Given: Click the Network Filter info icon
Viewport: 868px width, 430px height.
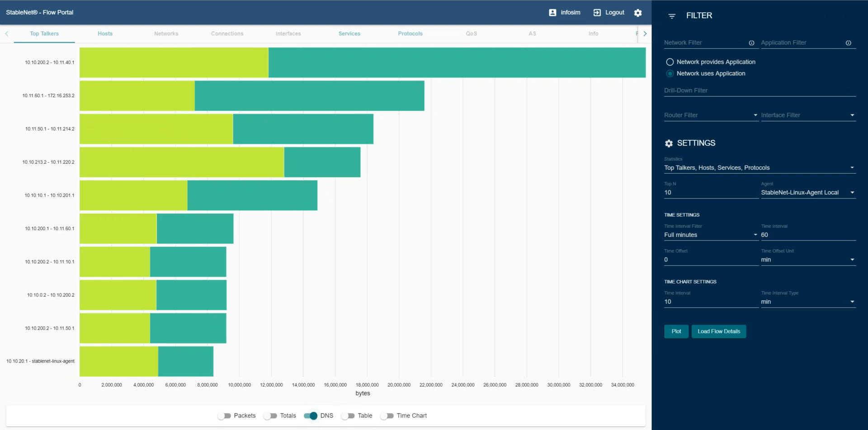Looking at the screenshot, I should (x=751, y=43).
